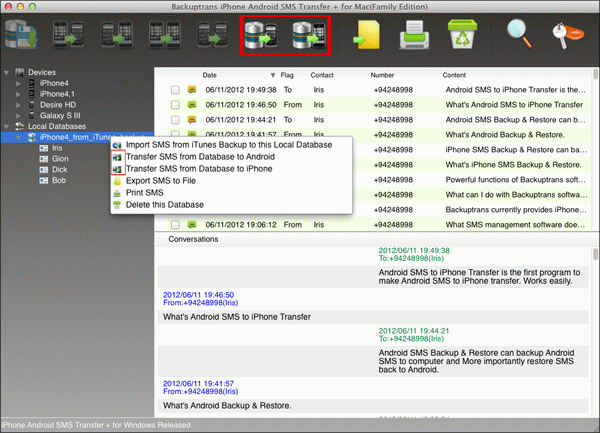Click the icon beside Transfer SMS to iPhone
Viewport: 600px width, 433px height.
[x=117, y=169]
